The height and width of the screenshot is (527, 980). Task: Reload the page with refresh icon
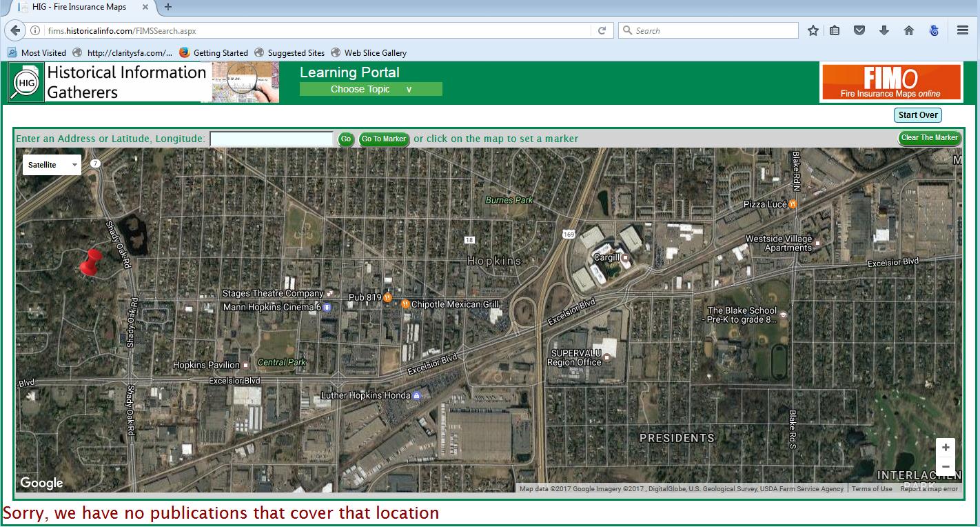click(602, 30)
